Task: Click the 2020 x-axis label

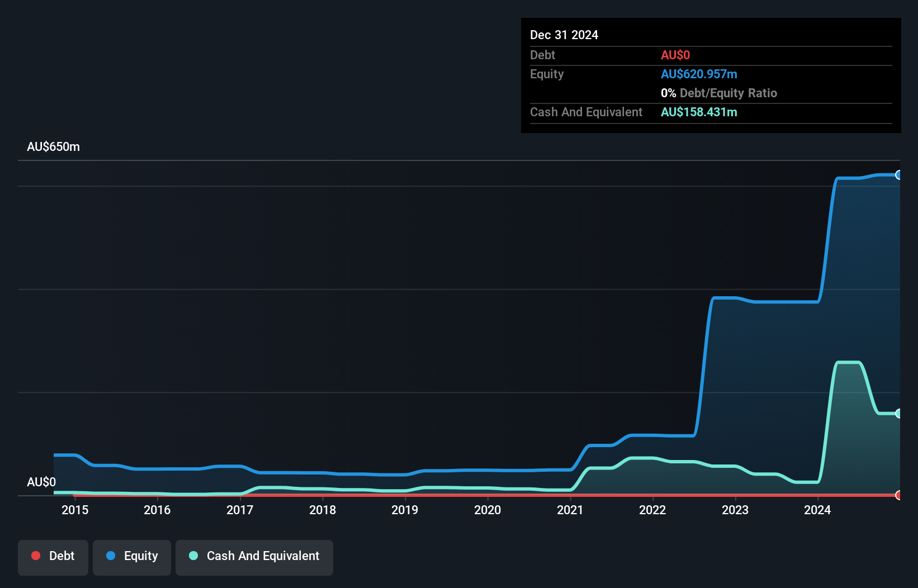Action: tap(488, 510)
